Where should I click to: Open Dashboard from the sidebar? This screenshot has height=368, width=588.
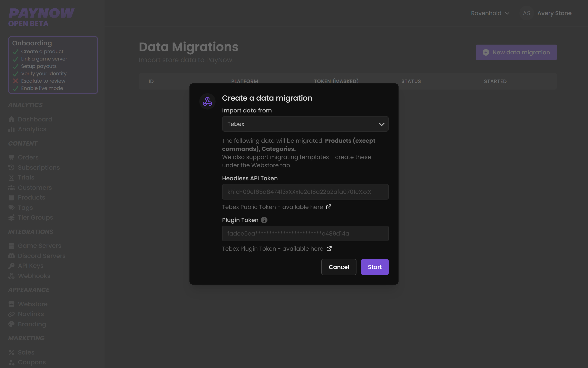(x=35, y=119)
